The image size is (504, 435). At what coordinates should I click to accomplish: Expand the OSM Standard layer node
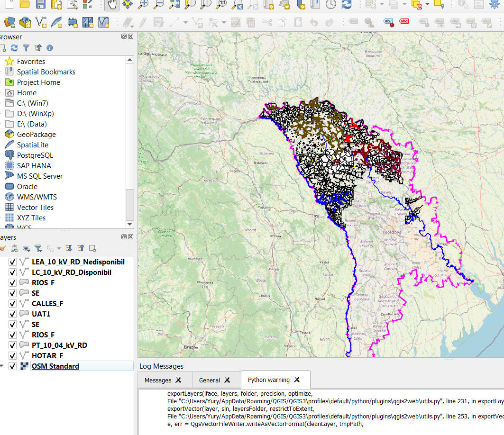[x=2, y=366]
